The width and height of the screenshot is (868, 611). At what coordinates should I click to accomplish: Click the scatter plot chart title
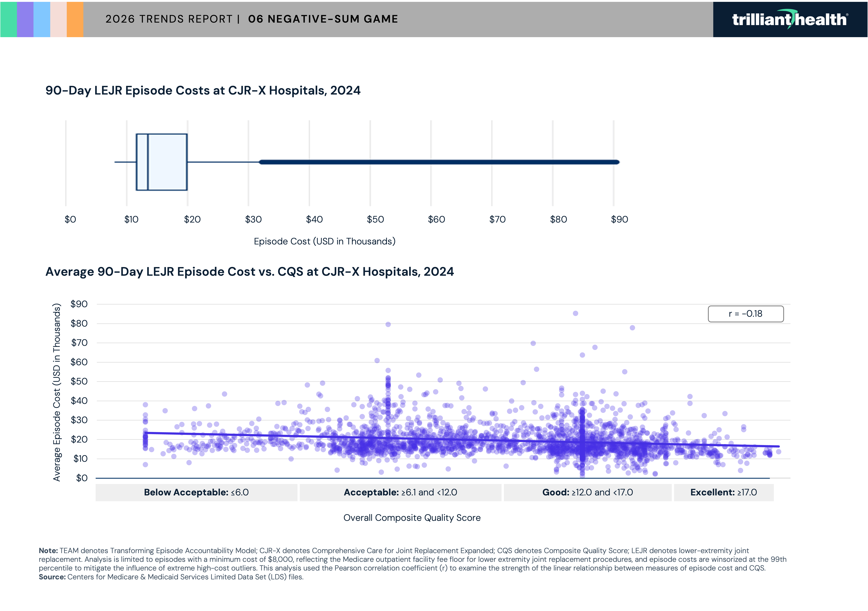point(249,272)
